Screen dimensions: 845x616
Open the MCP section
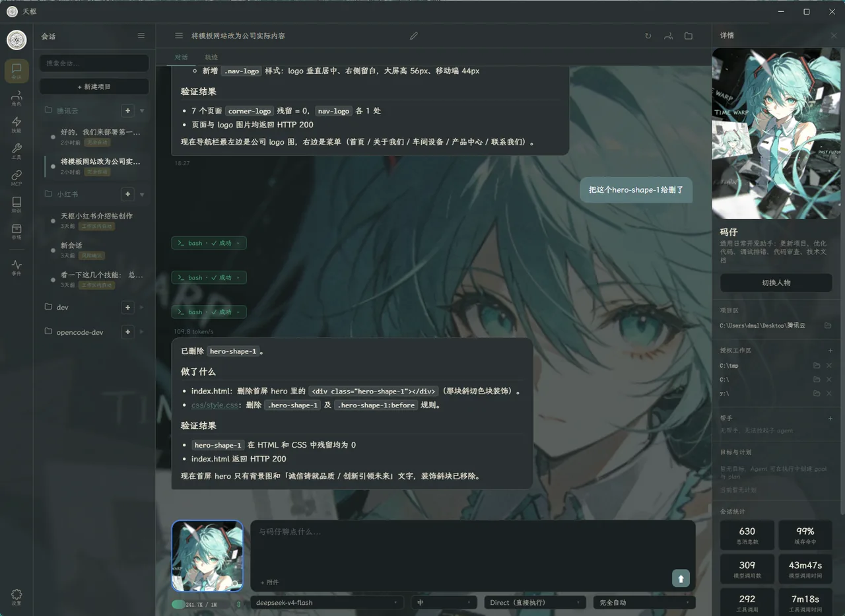[17, 178]
